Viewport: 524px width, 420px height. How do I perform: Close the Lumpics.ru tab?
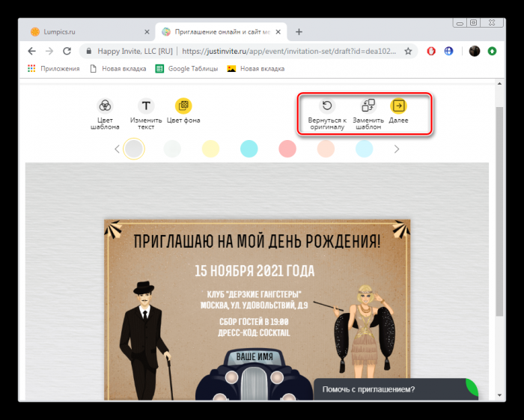click(x=147, y=31)
